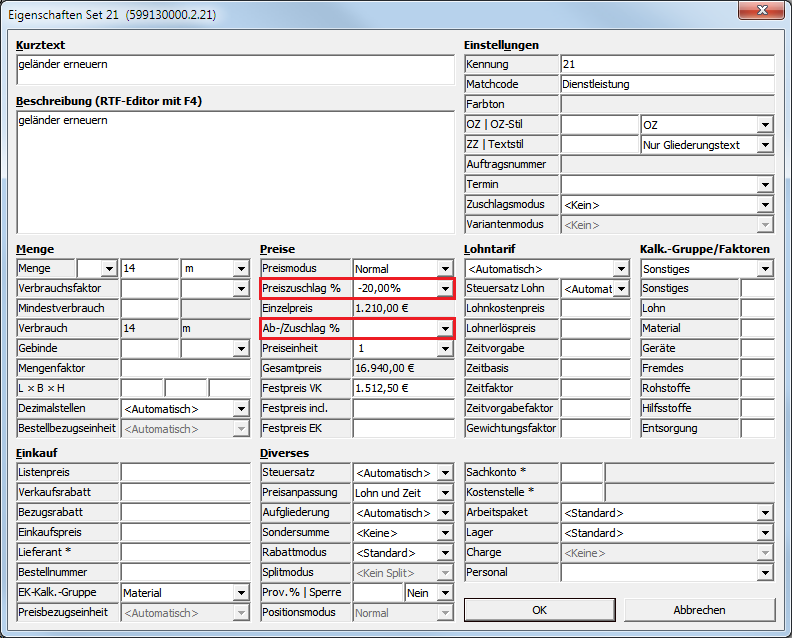
Task: Expand the Kalk.-Gruppe Sonstiges dropdown
Action: [765, 269]
